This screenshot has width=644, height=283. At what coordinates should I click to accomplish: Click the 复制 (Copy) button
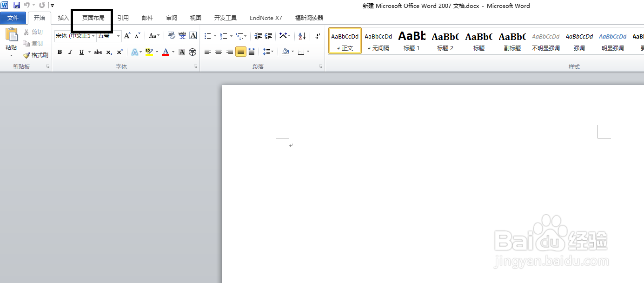(33, 44)
